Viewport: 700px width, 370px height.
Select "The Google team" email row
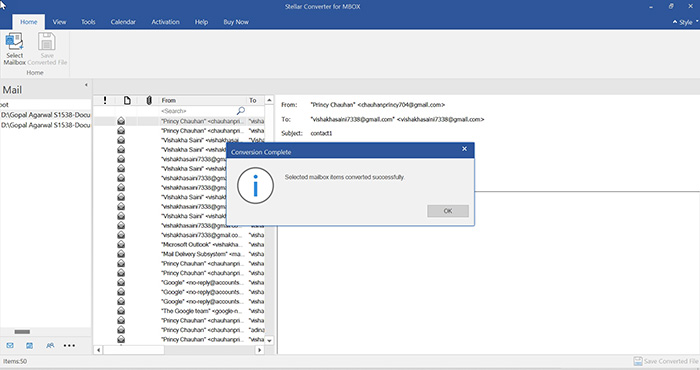point(179,311)
